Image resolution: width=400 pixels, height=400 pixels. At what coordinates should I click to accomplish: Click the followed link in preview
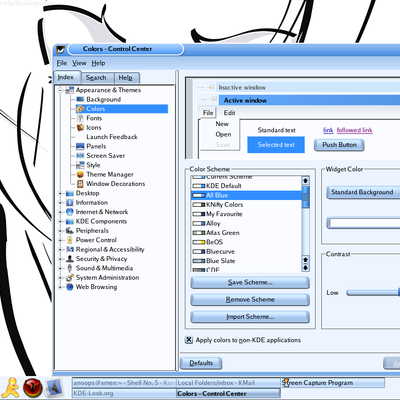coord(354,130)
